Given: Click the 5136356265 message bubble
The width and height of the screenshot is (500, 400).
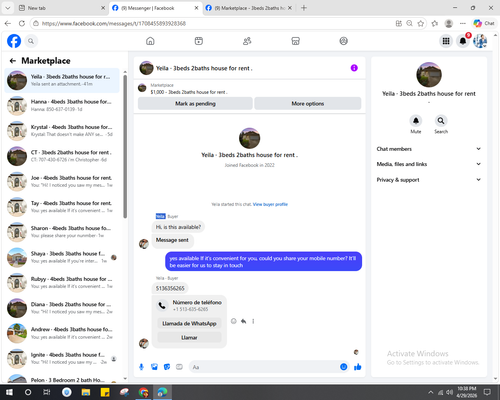Looking at the screenshot, I should [x=170, y=288].
